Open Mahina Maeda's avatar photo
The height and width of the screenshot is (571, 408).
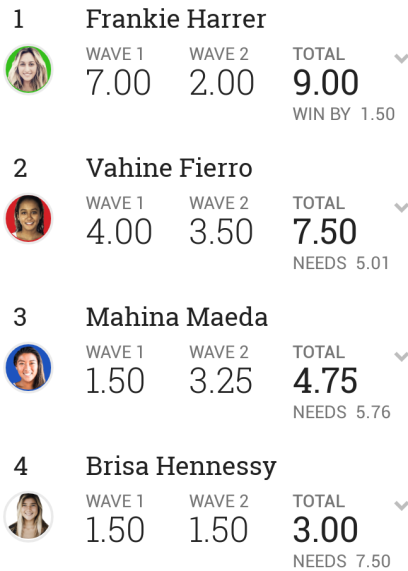28,367
